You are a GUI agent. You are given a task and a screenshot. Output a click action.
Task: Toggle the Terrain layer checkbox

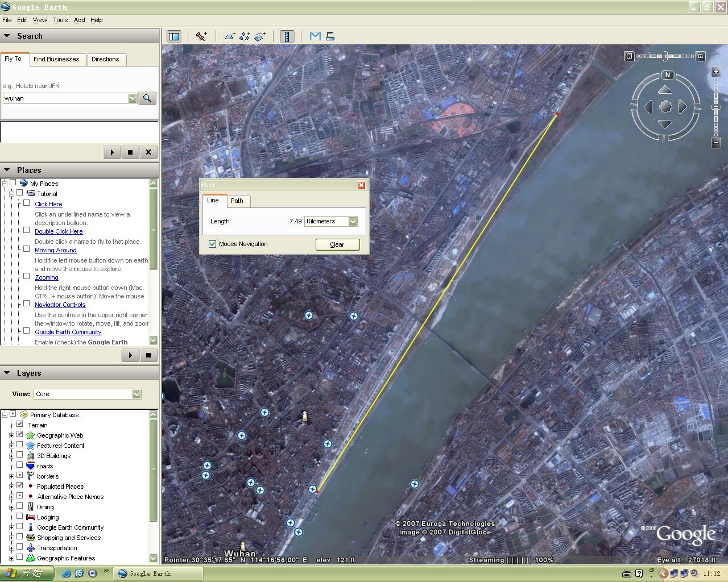click(x=20, y=424)
